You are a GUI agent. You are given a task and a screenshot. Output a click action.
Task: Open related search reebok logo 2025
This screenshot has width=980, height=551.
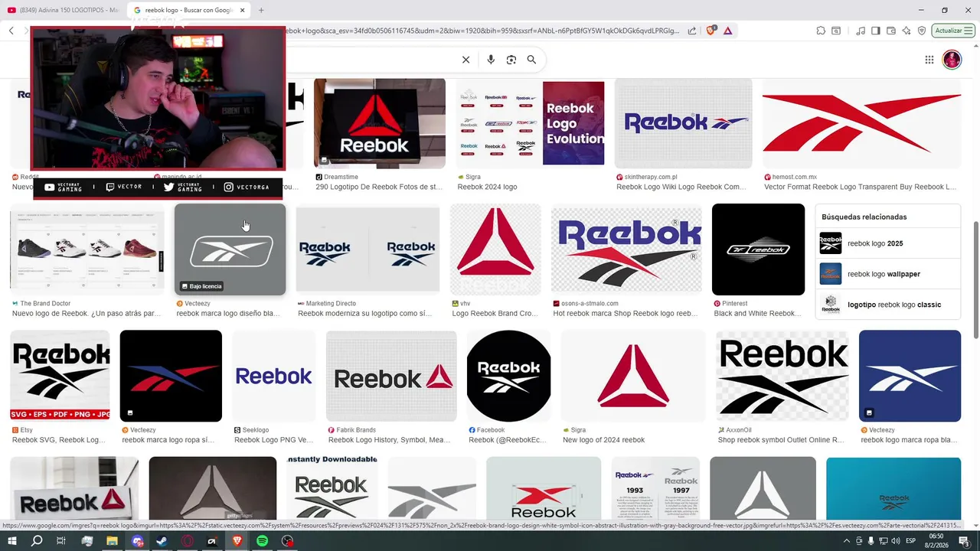coord(888,243)
